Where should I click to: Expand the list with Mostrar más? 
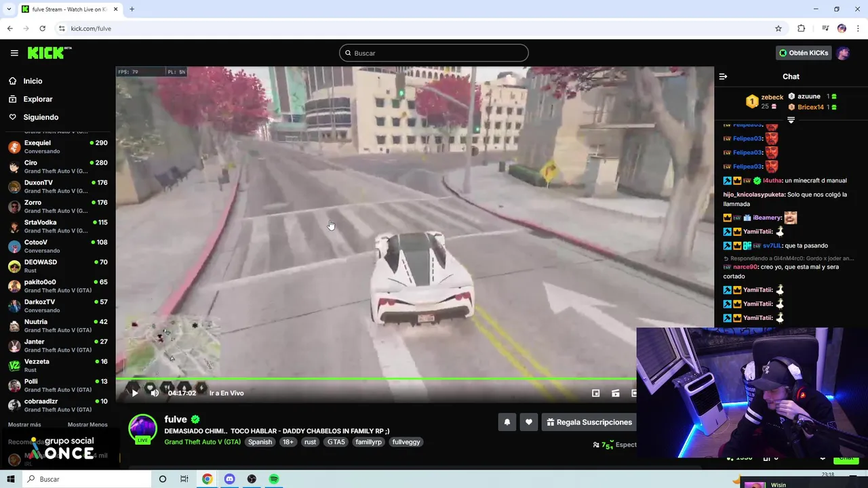tap(24, 424)
